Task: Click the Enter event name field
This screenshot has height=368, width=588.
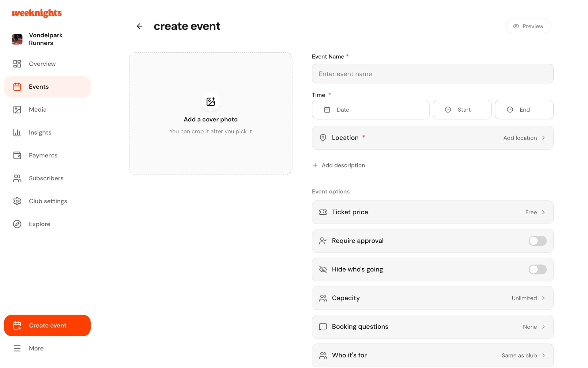Action: [432, 74]
